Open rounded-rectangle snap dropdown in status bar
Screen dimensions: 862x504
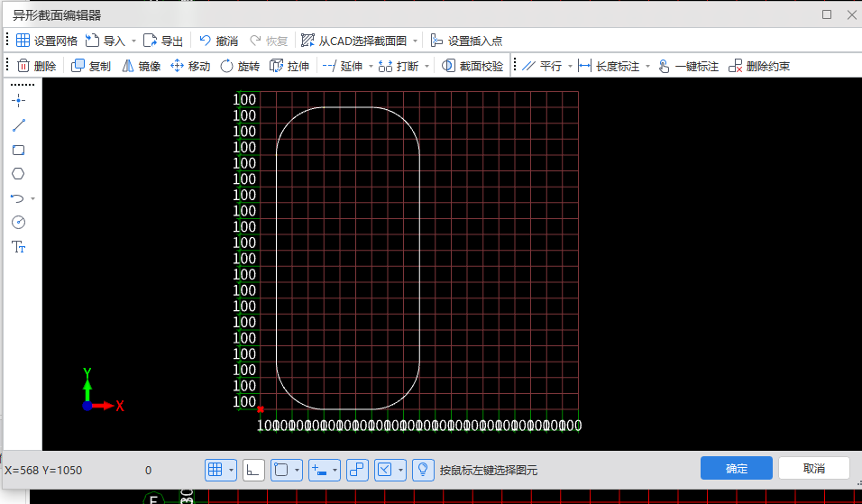[297, 470]
